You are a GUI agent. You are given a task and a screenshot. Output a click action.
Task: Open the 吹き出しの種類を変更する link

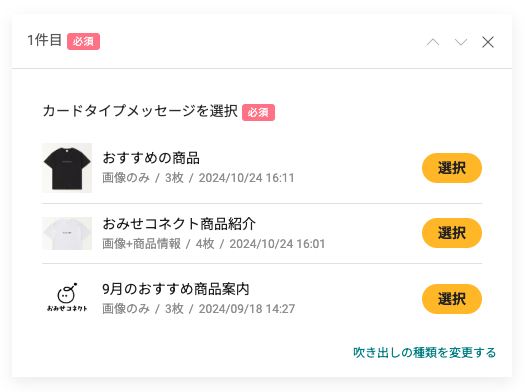425,352
